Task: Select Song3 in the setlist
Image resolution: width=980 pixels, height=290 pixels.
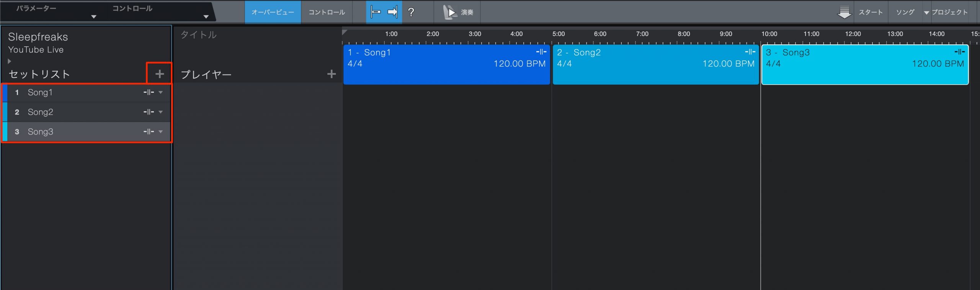Action: pos(87,132)
